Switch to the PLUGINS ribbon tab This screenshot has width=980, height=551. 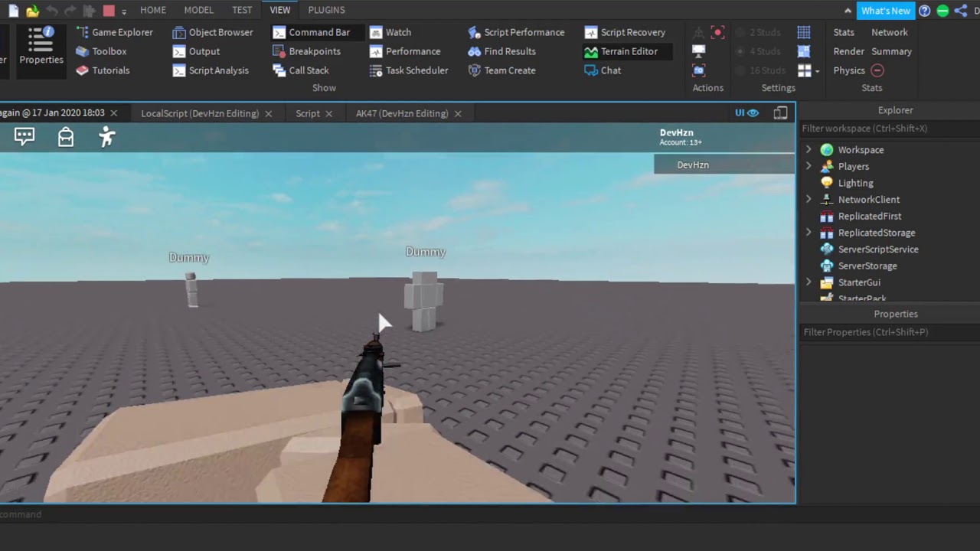click(x=326, y=10)
